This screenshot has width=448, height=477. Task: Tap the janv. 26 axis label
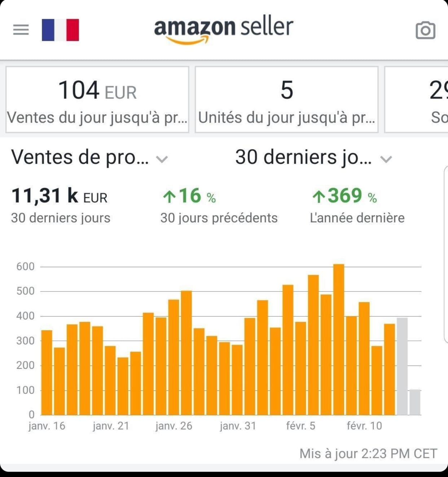(174, 426)
